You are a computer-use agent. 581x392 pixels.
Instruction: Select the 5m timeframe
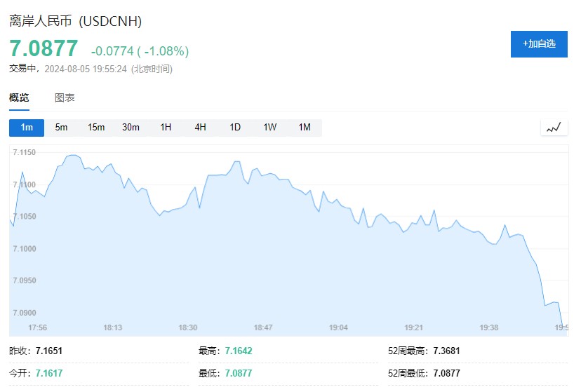click(62, 128)
